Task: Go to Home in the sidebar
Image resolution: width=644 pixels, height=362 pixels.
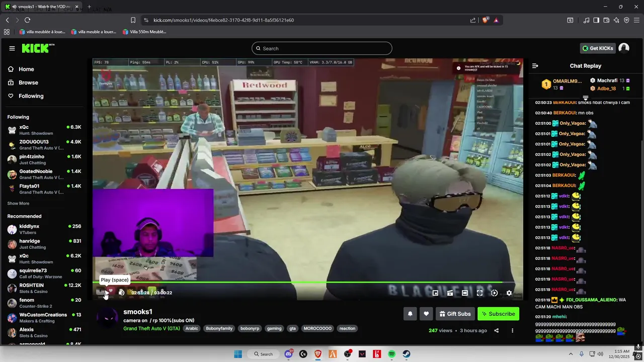Action: 21,69
